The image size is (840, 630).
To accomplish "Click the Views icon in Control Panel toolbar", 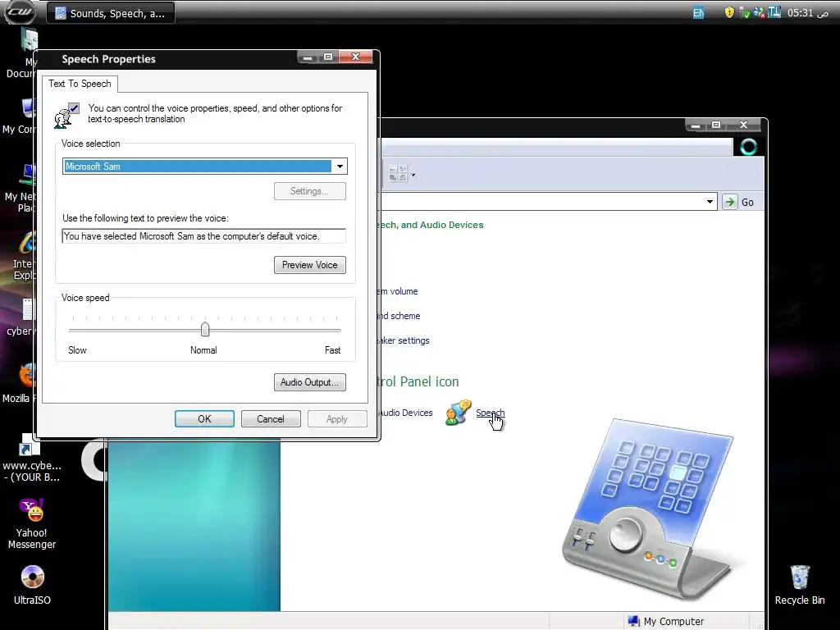I will point(398,173).
